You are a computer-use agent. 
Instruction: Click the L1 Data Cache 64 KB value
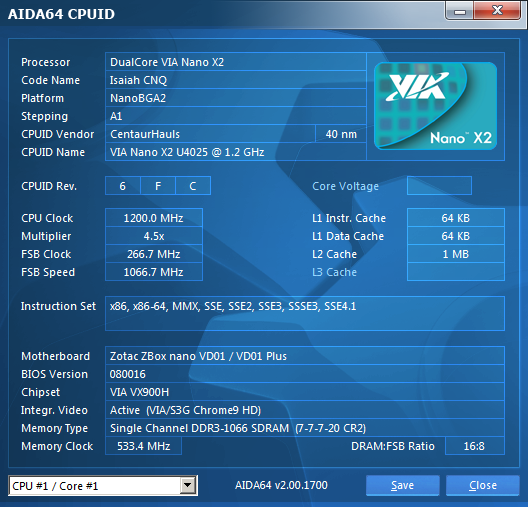pyautogui.click(x=456, y=236)
